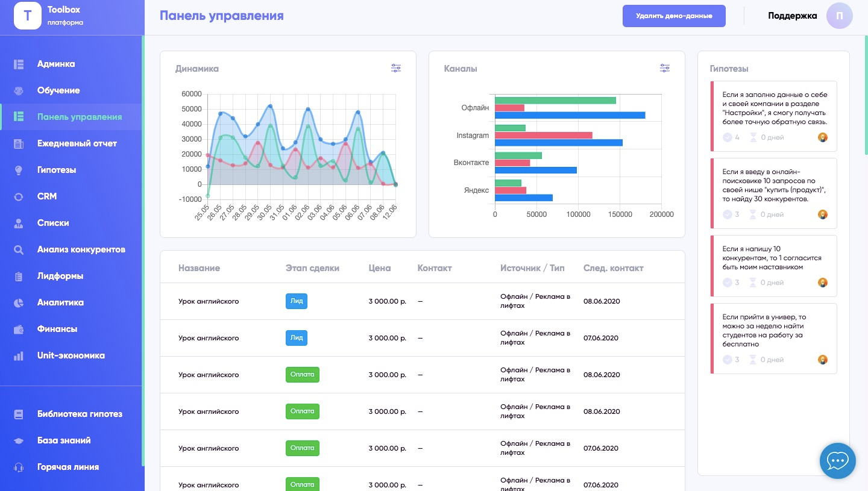Viewport: 868px width, 491px height.
Task: Click check counter on 'наставником' card
Action: click(731, 283)
